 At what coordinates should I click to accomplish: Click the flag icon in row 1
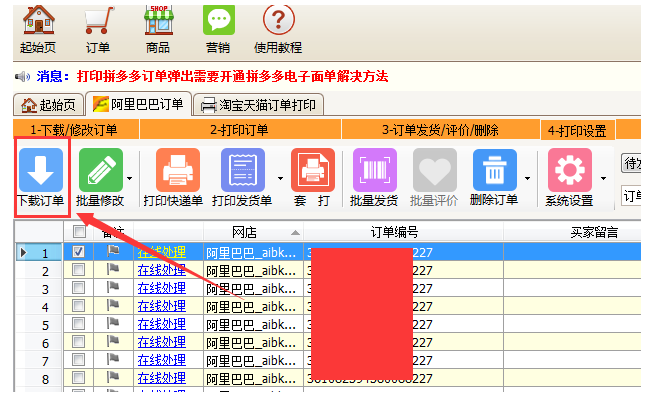(113, 251)
